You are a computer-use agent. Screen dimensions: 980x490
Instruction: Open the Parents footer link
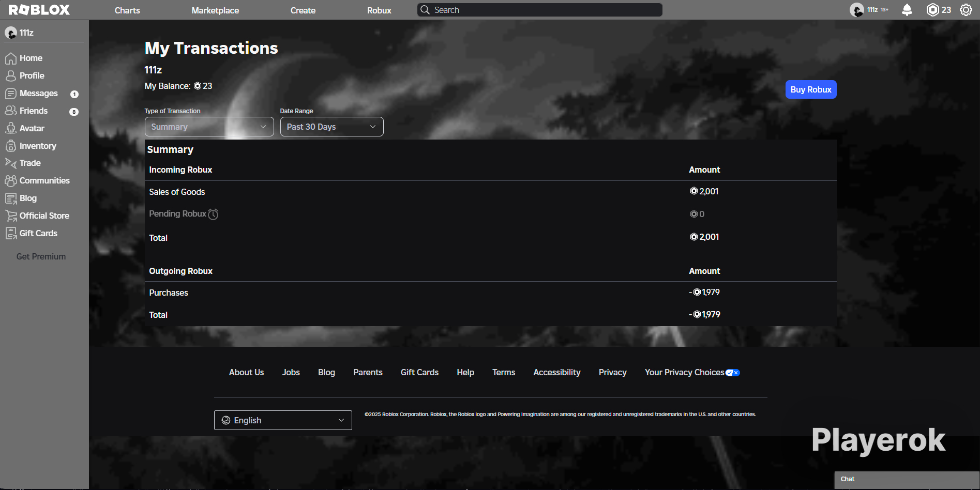[368, 372]
